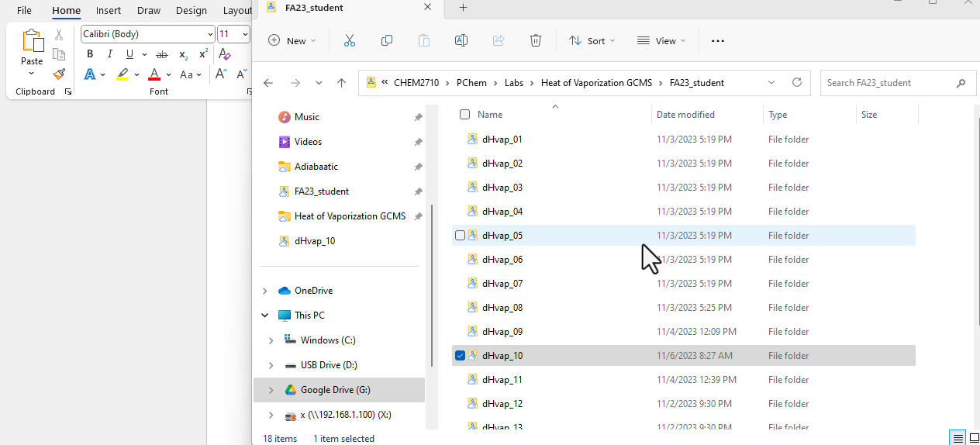Click Format Painter brush in Word Clipboard

click(59, 74)
